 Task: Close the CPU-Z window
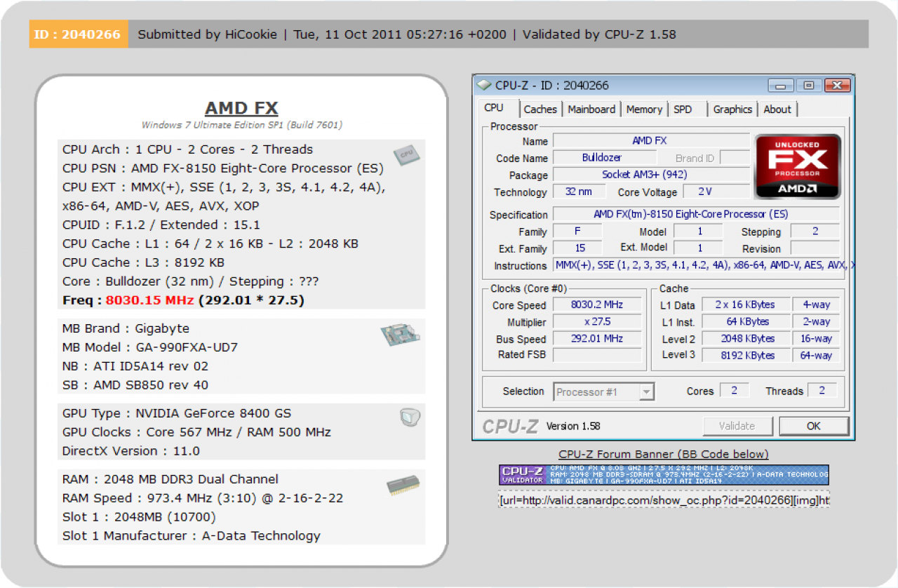click(836, 86)
